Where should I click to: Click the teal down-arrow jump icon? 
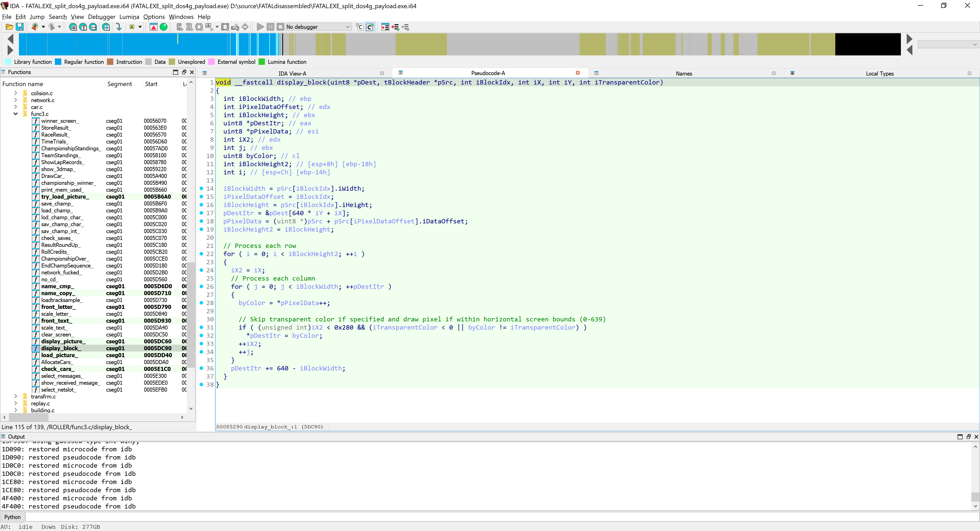pyautogui.click(x=119, y=27)
